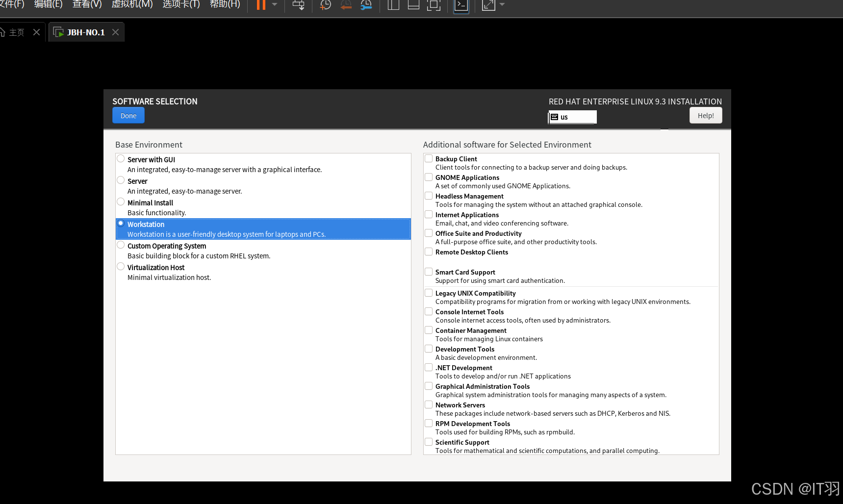Enable Graphical Administration Tools
This screenshot has width=843, height=504.
click(x=429, y=386)
